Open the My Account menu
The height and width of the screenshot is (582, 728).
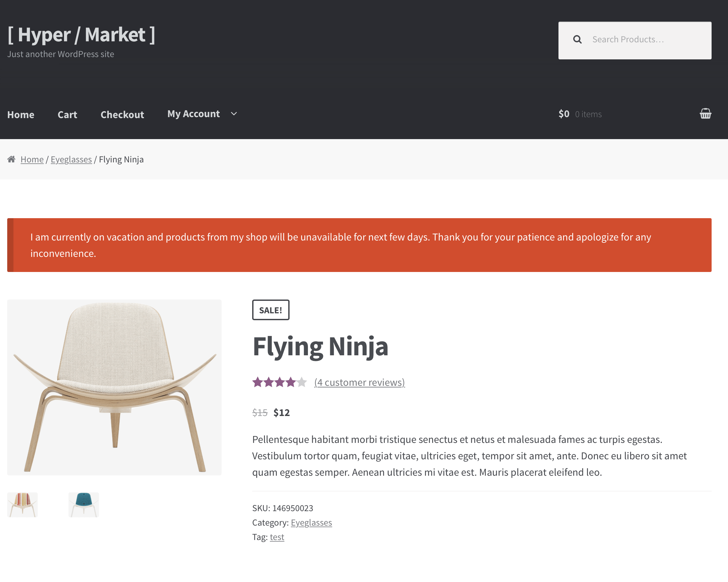pos(193,114)
